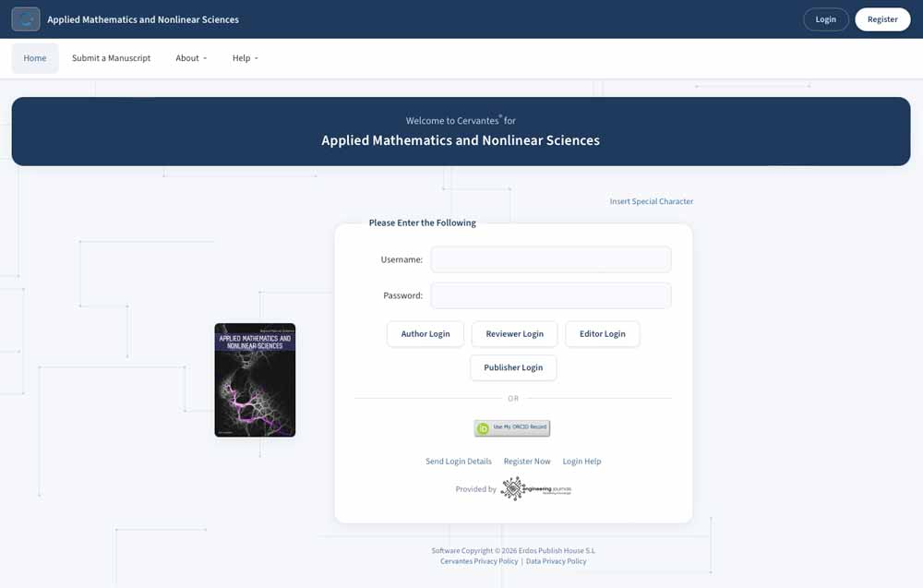This screenshot has height=588, width=923.
Task: Click the Author Login button
Action: [425, 334]
